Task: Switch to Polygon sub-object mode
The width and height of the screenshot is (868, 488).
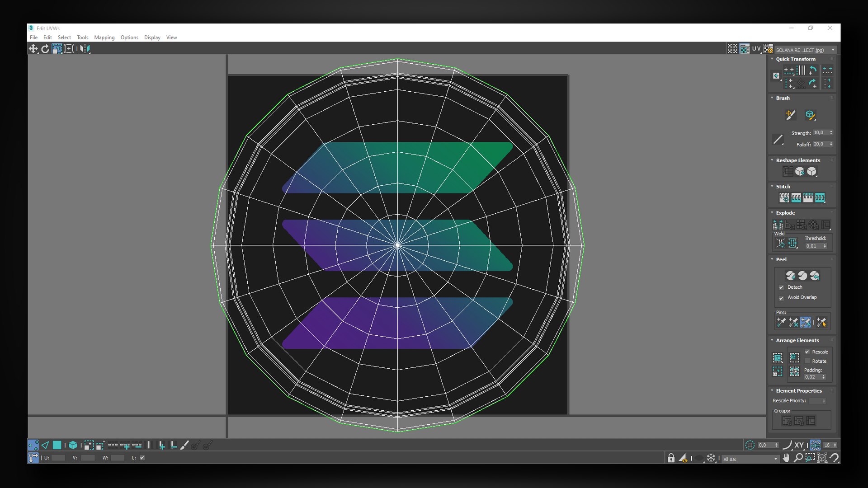Action: click(57, 445)
